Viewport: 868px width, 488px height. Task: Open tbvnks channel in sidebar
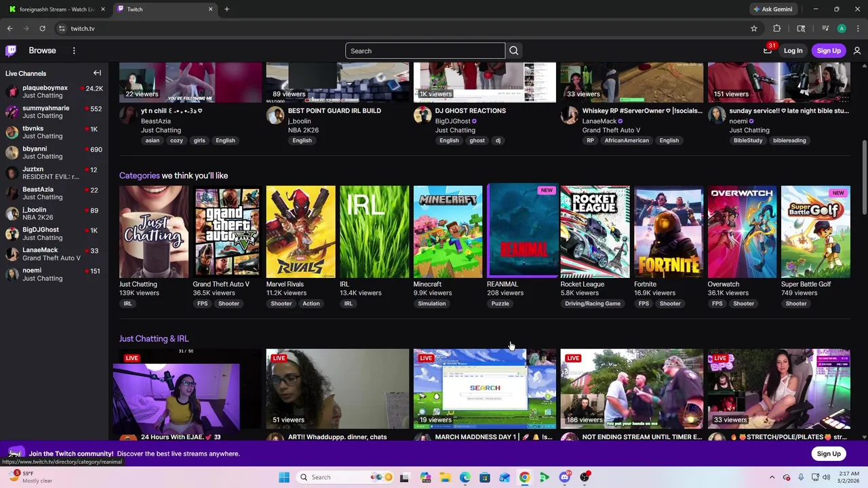click(54, 132)
